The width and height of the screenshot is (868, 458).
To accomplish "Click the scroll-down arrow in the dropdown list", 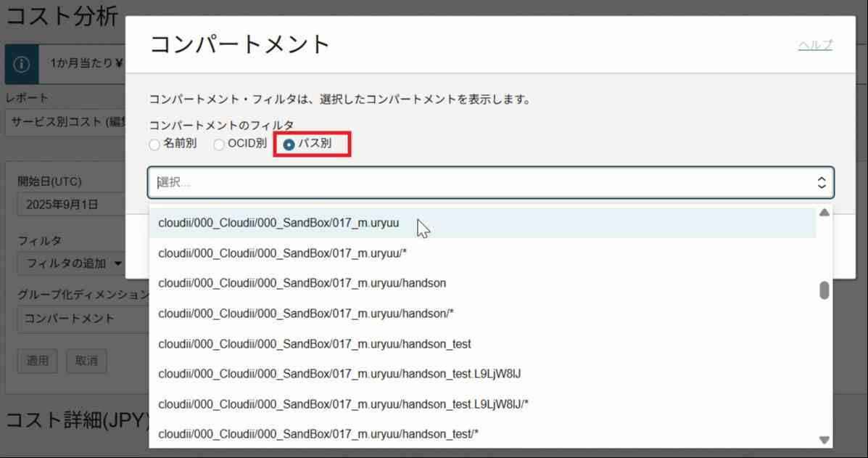I will 824,440.
